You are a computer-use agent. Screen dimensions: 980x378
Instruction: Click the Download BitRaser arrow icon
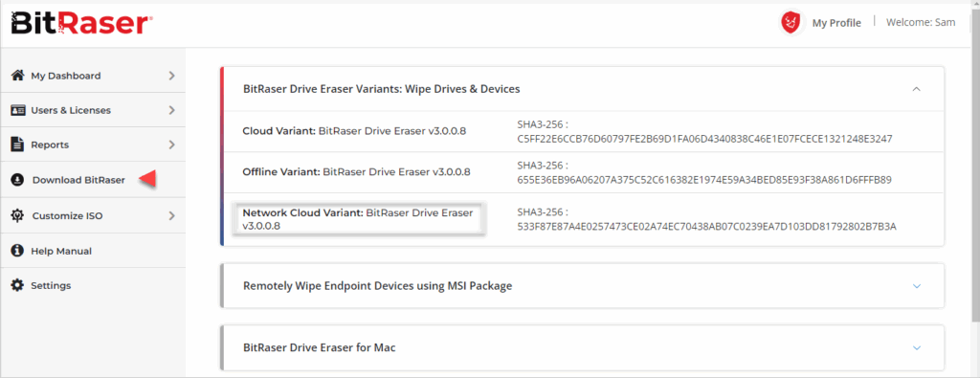pyautogui.click(x=18, y=180)
